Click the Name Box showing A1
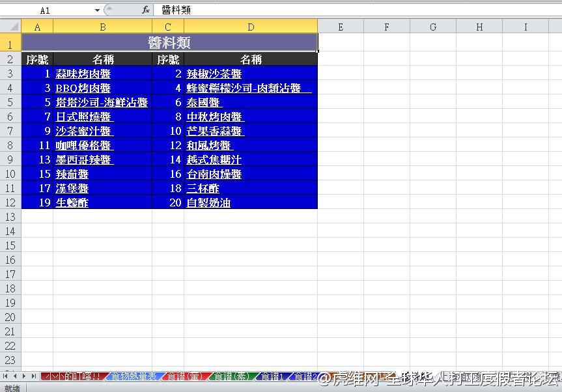562x392 pixels. 45,10
